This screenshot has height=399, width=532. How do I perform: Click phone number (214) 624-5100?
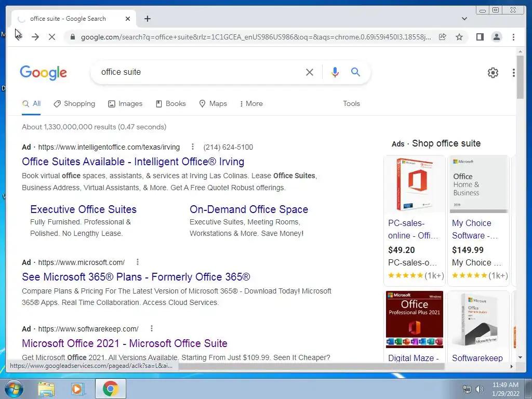tap(228, 147)
